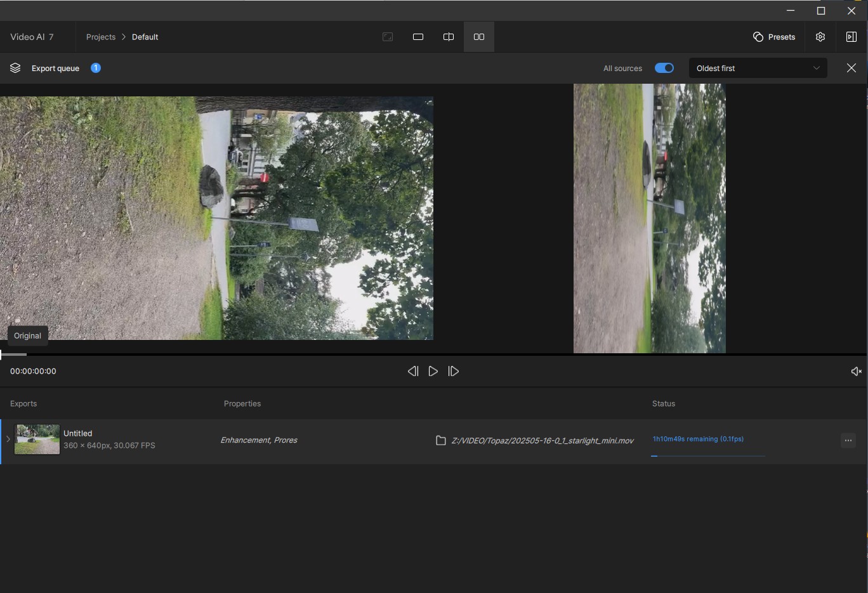868x593 pixels.
Task: Open more options for Untitled export
Action: click(x=848, y=440)
